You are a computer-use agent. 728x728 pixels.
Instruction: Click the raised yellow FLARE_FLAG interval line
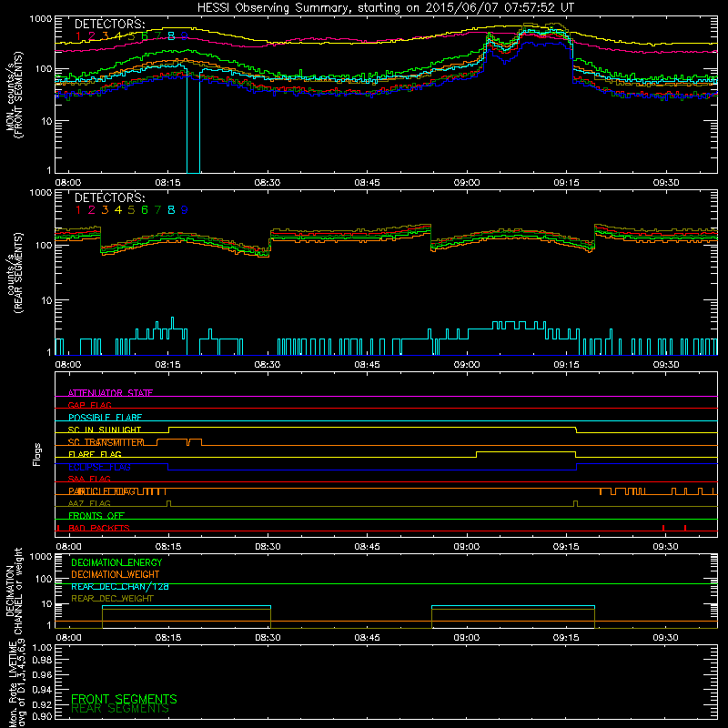526,451
